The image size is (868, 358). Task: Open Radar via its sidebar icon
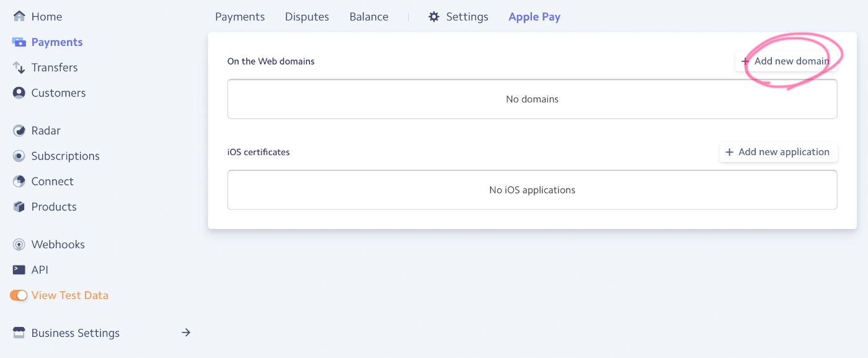point(19,131)
